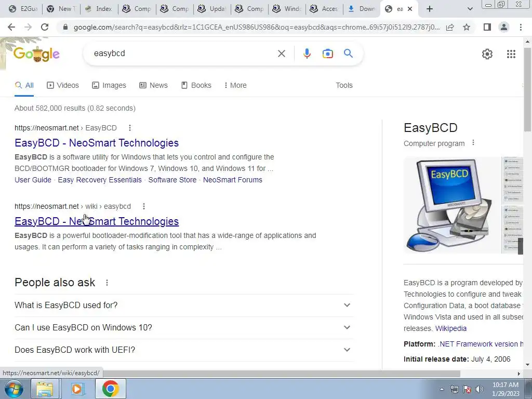Viewport: 532px width, 399px height.
Task: Switch to the Index browser tab
Action: click(99, 9)
